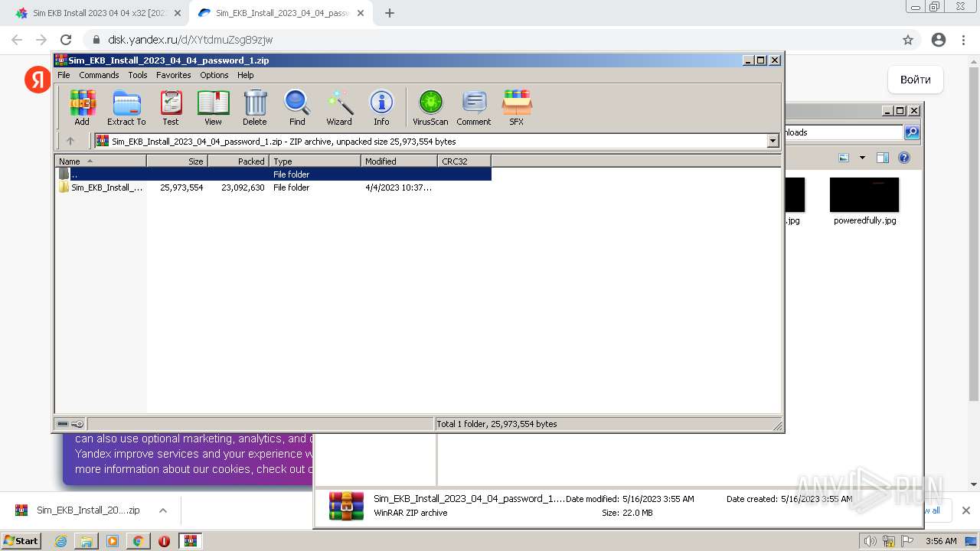
Task: Close the Sim EKB Install x32 browser tab
Action: tap(177, 13)
